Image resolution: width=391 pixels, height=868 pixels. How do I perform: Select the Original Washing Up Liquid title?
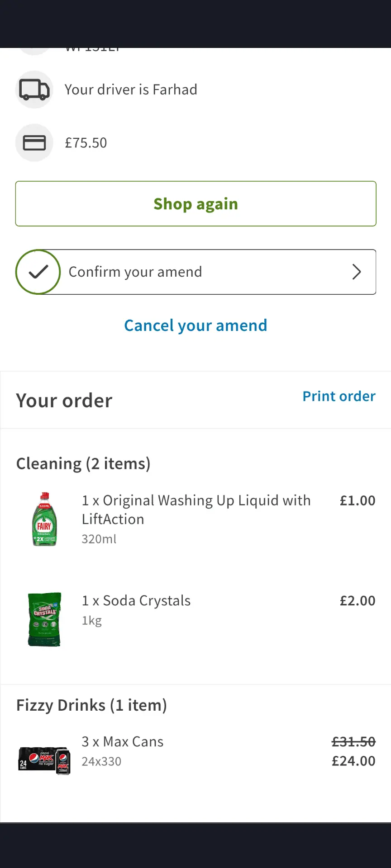click(196, 509)
